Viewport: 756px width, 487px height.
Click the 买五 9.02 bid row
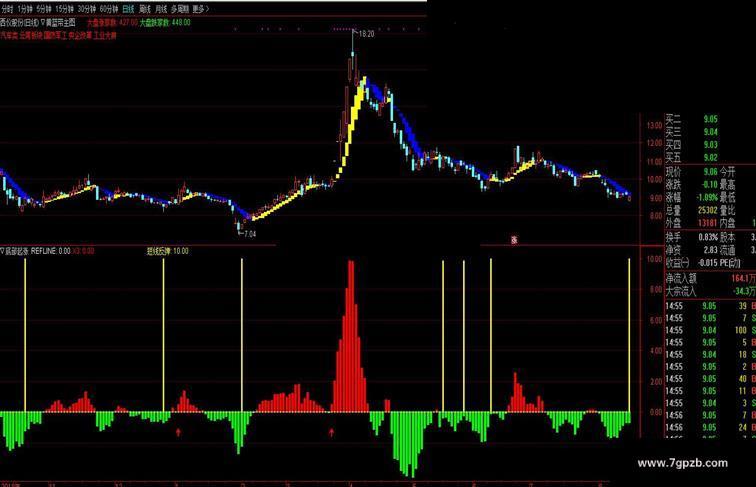pos(692,157)
